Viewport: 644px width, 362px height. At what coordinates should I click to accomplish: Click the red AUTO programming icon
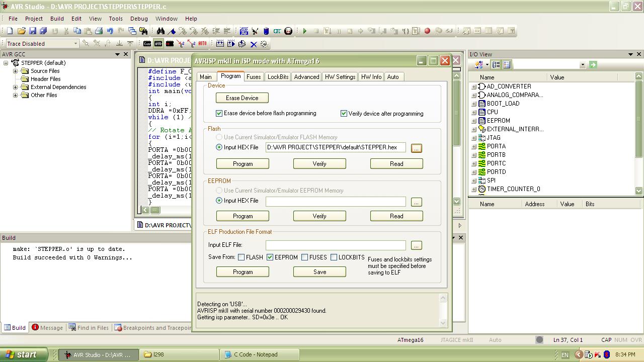pyautogui.click(x=202, y=44)
